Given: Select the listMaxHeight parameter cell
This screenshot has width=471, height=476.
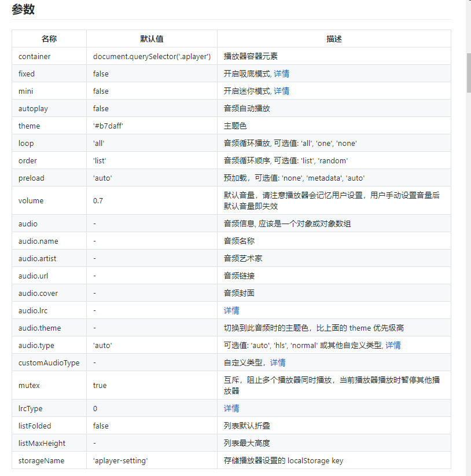Looking at the screenshot, I should click(49, 443).
